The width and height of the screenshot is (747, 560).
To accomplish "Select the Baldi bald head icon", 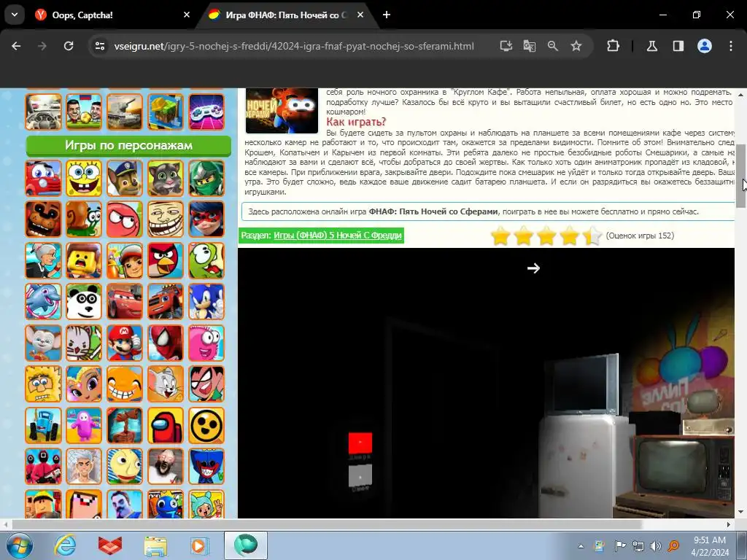I will [125, 466].
